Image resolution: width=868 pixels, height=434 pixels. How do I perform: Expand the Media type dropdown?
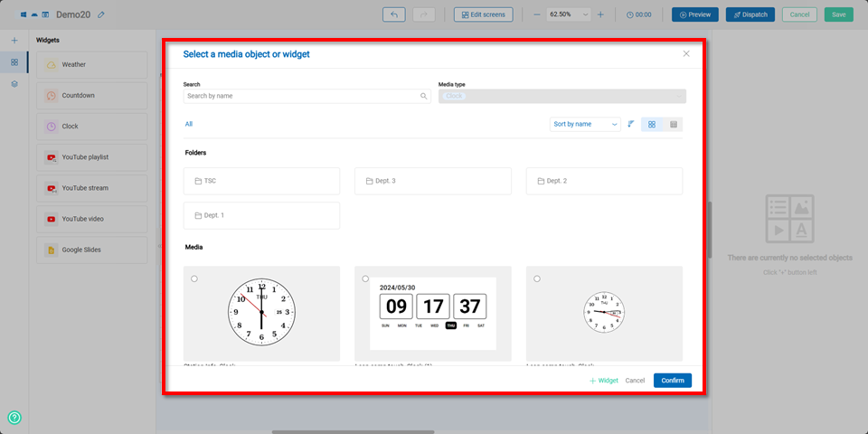pyautogui.click(x=561, y=96)
